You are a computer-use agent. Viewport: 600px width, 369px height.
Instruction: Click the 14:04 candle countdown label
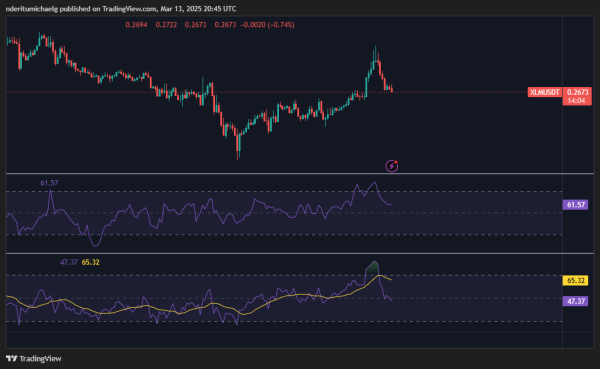point(576,101)
